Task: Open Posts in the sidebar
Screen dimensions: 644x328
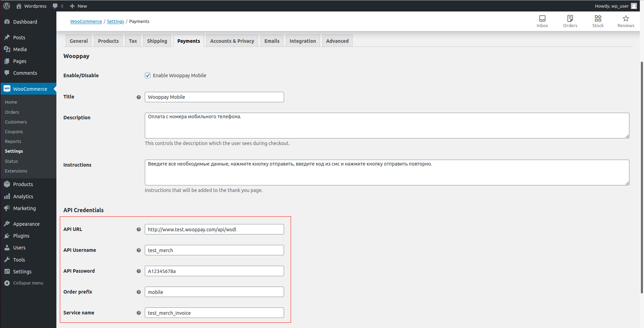Action: 28,38
